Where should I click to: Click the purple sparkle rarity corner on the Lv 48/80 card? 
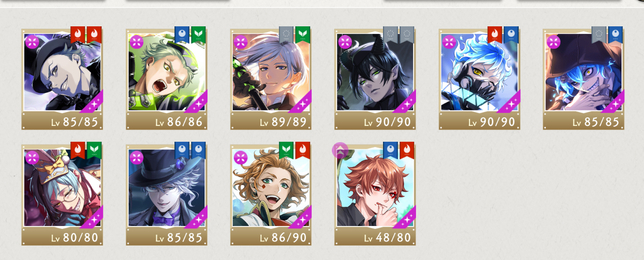(x=404, y=216)
